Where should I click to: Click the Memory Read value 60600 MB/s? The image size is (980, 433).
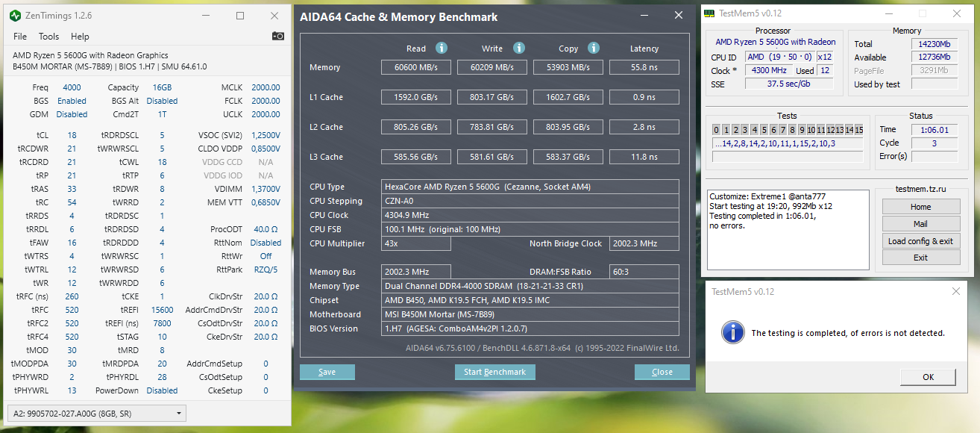[416, 67]
